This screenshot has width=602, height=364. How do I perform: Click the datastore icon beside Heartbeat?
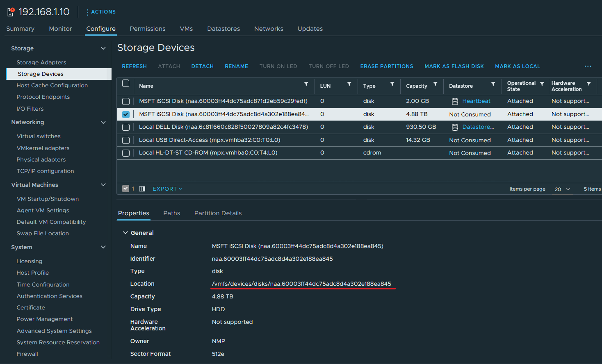pyautogui.click(x=455, y=101)
